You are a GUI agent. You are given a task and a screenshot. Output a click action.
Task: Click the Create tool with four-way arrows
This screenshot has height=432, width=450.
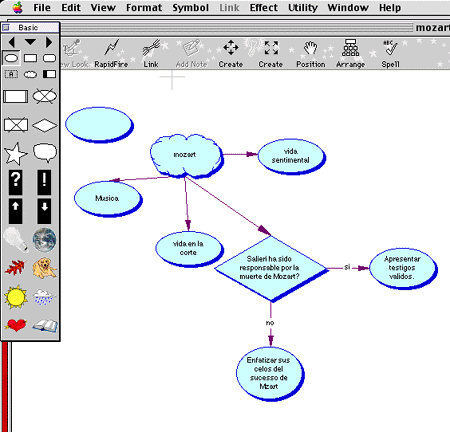231,53
